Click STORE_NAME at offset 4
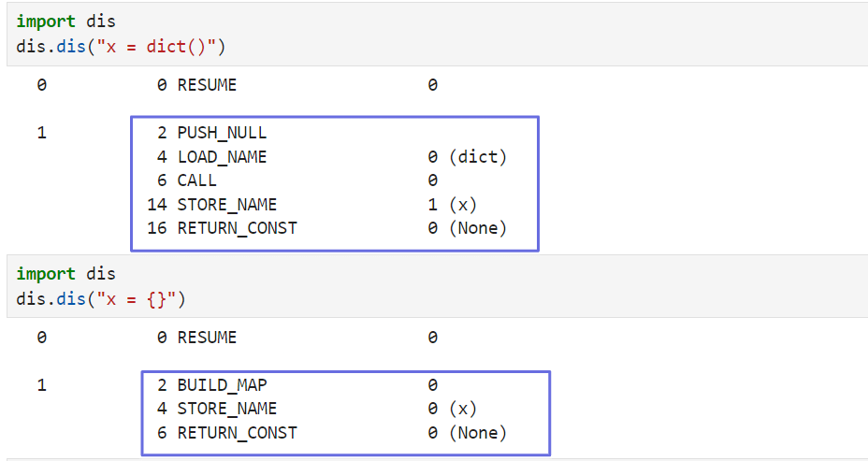868x461 pixels. click(227, 409)
